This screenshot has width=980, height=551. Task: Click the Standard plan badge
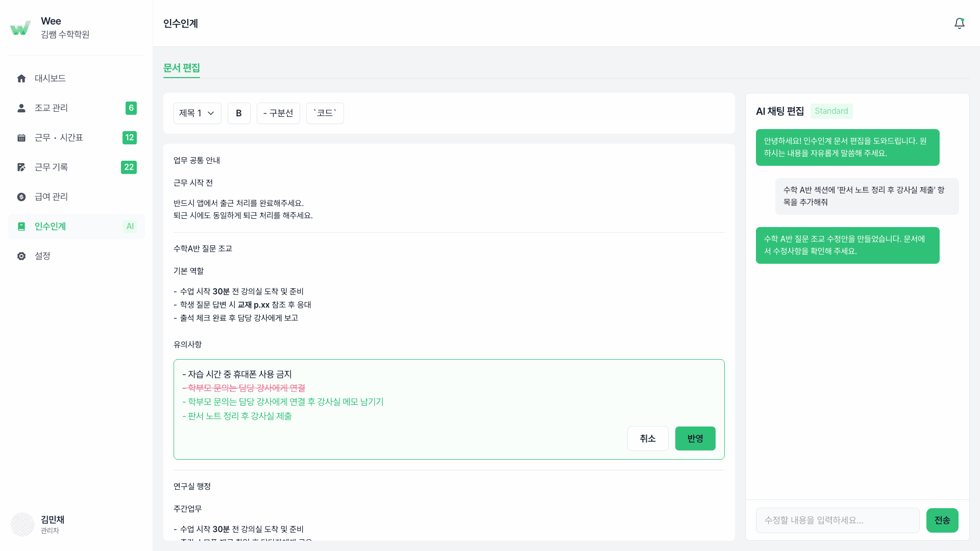pyautogui.click(x=831, y=111)
